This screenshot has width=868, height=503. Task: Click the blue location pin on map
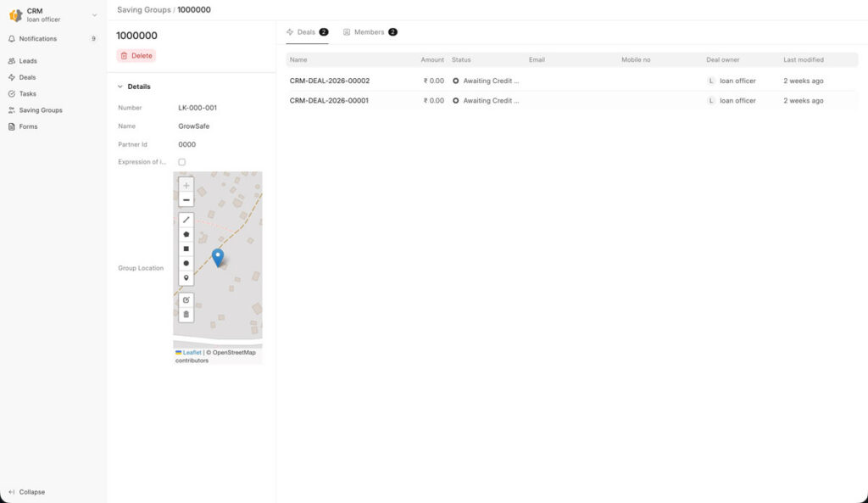218,257
